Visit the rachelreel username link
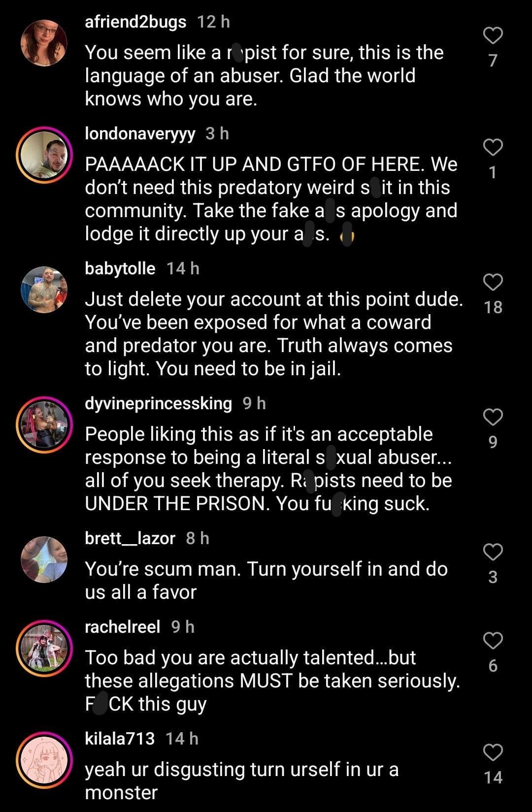The height and width of the screenshot is (812, 532). [x=122, y=626]
